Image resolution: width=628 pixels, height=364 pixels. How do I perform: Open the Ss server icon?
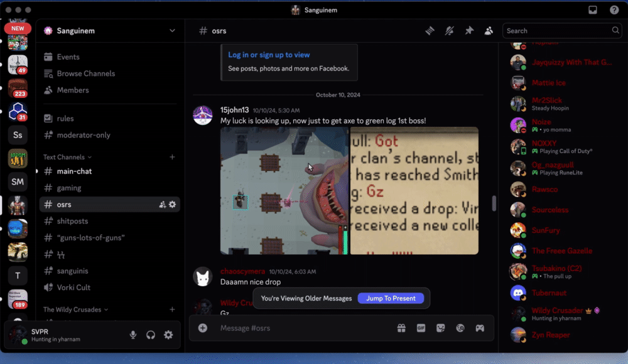coord(18,135)
